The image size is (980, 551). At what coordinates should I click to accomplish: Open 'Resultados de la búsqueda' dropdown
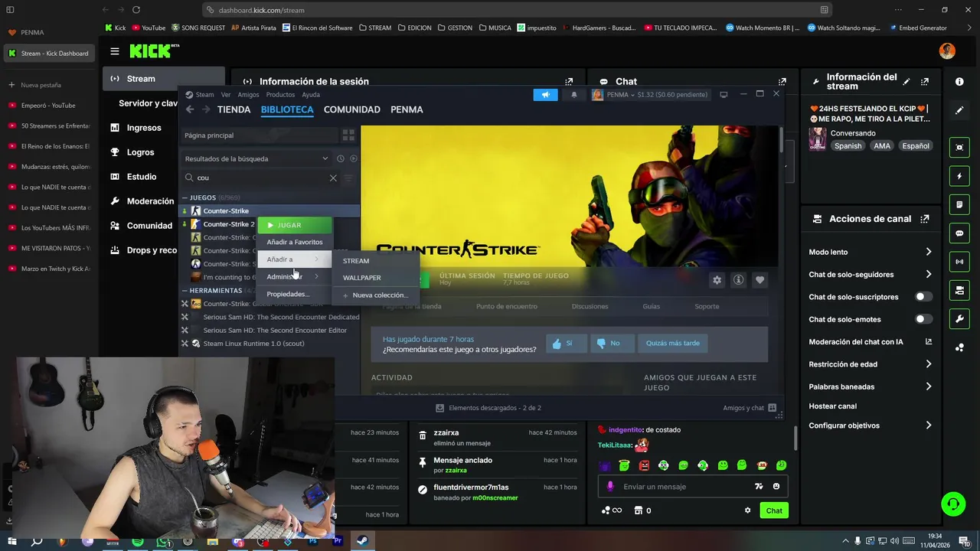[256, 158]
